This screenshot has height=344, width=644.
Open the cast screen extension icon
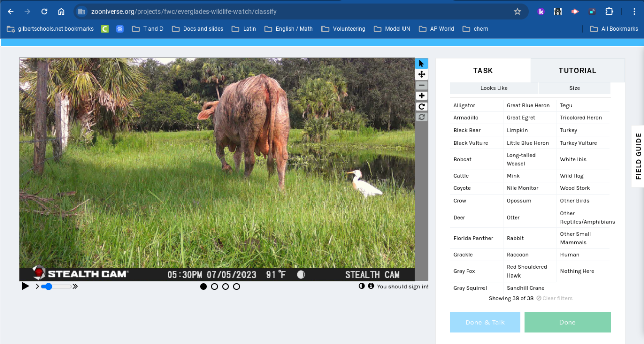(592, 11)
